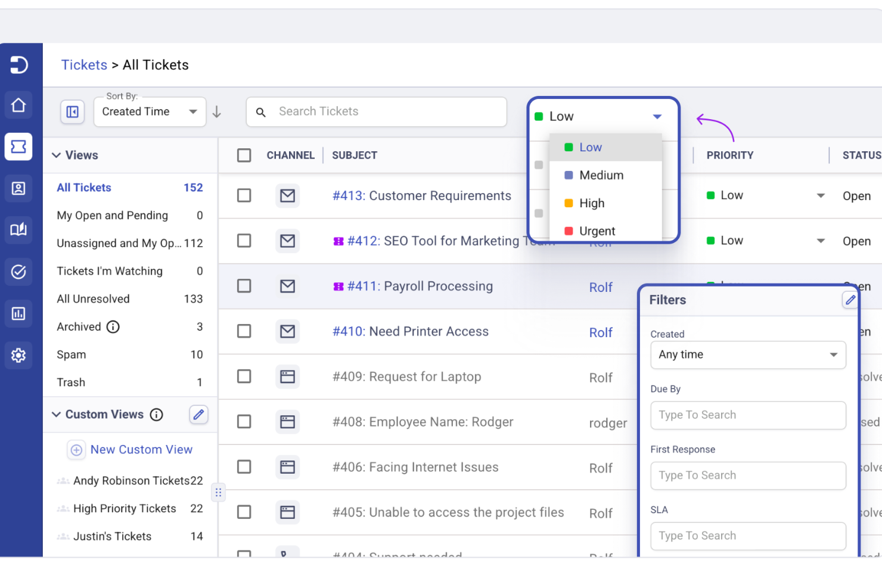Open the Reports bar-chart icon

(x=18, y=313)
